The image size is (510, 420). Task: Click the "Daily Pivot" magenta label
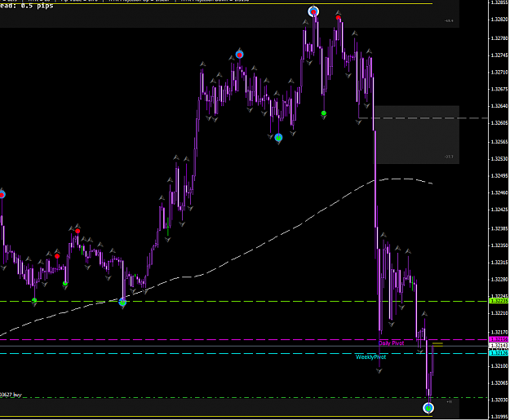[x=392, y=343]
